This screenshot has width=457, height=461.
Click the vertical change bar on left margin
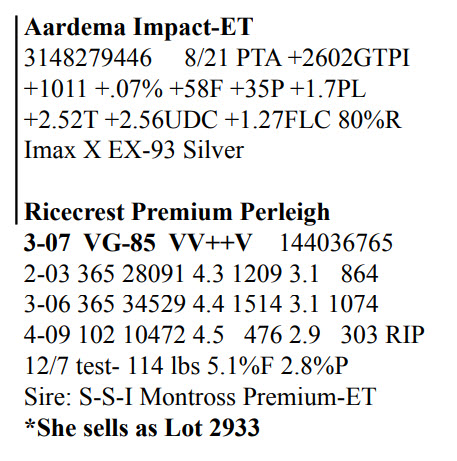(x=16, y=120)
